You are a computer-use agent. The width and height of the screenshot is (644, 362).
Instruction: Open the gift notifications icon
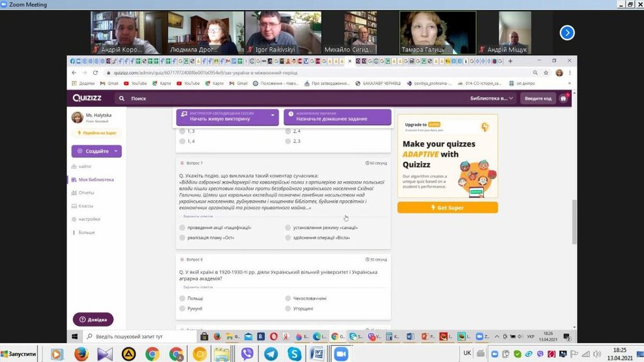[x=563, y=98]
